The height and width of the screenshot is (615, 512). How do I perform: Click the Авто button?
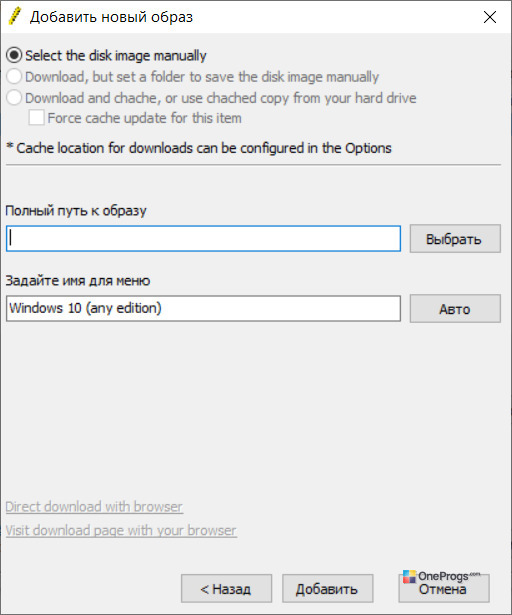[x=455, y=309]
